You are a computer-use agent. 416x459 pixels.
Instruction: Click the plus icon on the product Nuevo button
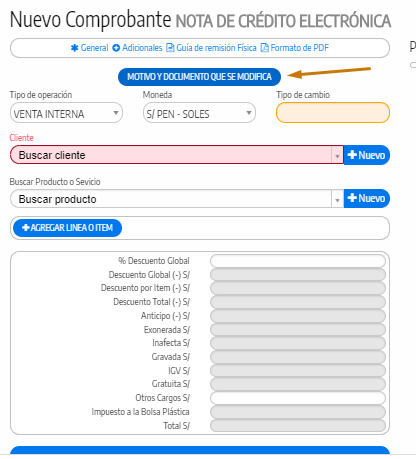pyautogui.click(x=352, y=198)
